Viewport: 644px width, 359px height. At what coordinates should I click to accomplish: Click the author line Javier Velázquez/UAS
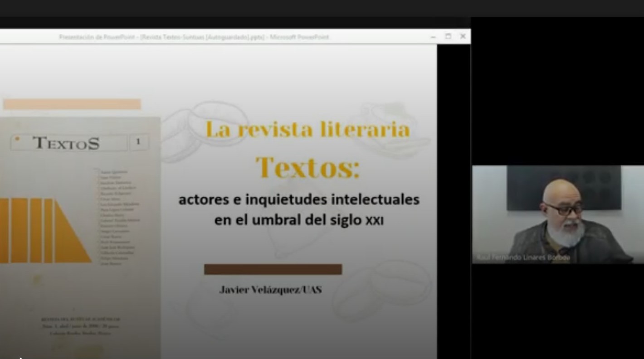(270, 290)
